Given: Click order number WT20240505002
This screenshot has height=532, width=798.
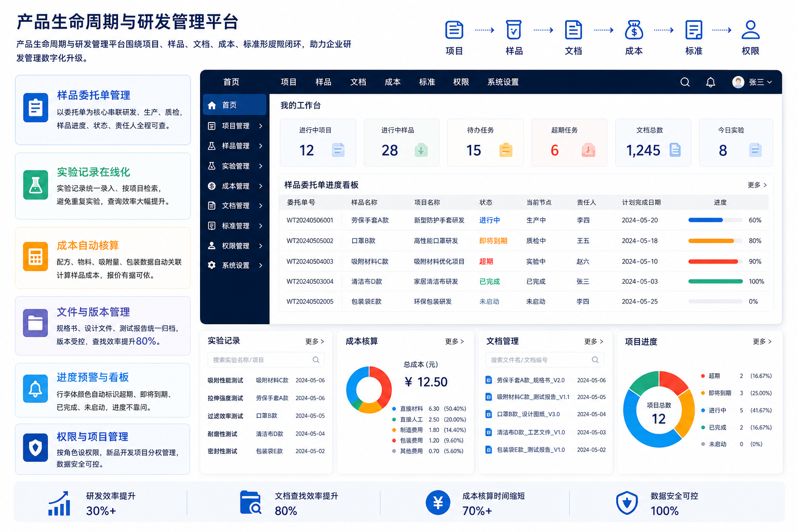Looking at the screenshot, I should (x=310, y=241).
